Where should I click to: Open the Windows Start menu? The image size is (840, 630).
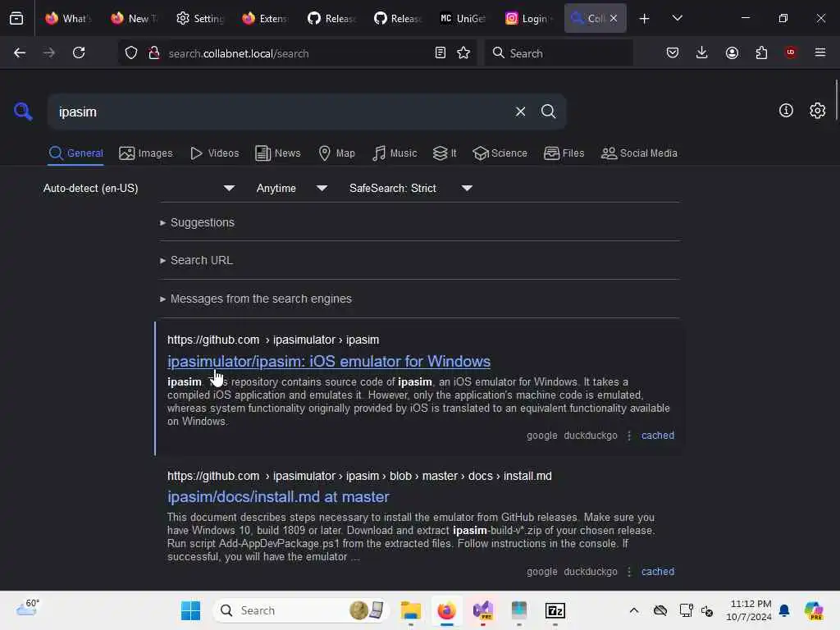(190, 610)
